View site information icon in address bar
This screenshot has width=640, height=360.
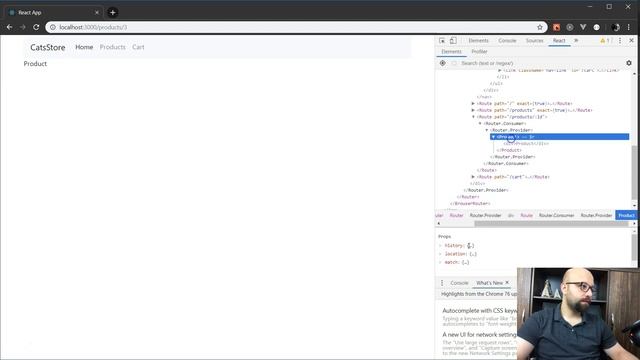(x=53, y=27)
